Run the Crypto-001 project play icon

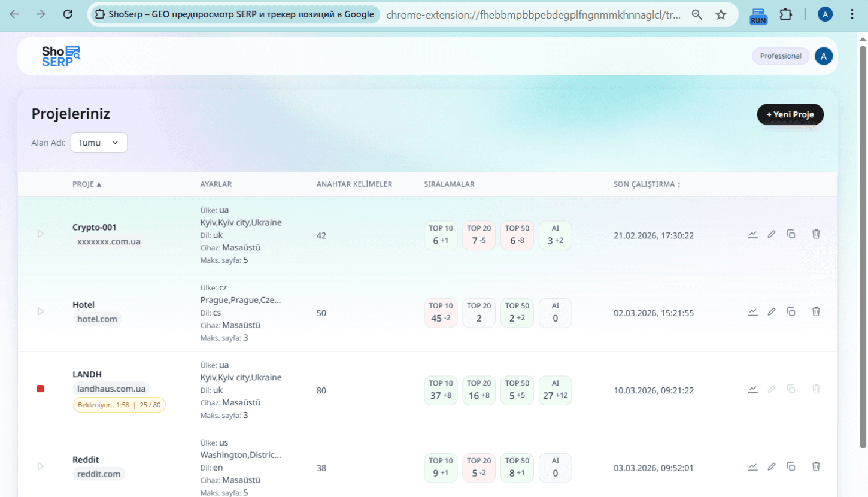[41, 234]
